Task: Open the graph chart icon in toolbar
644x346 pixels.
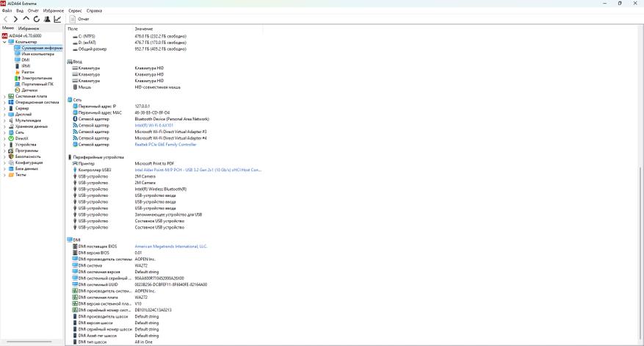Action: pyautogui.click(x=57, y=19)
